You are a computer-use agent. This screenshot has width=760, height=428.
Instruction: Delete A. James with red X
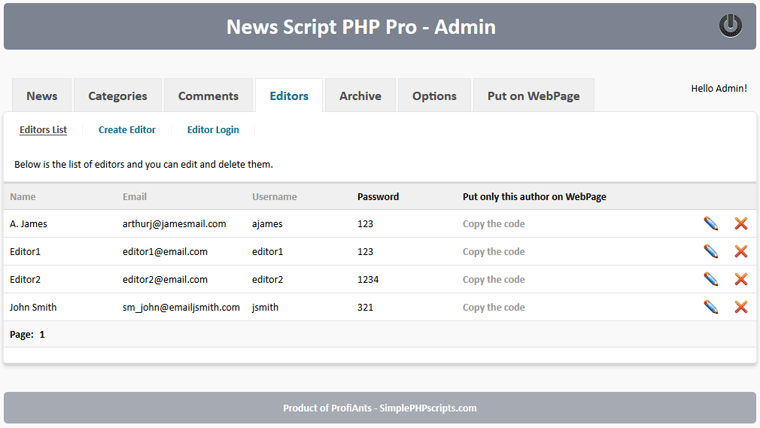pyautogui.click(x=741, y=223)
